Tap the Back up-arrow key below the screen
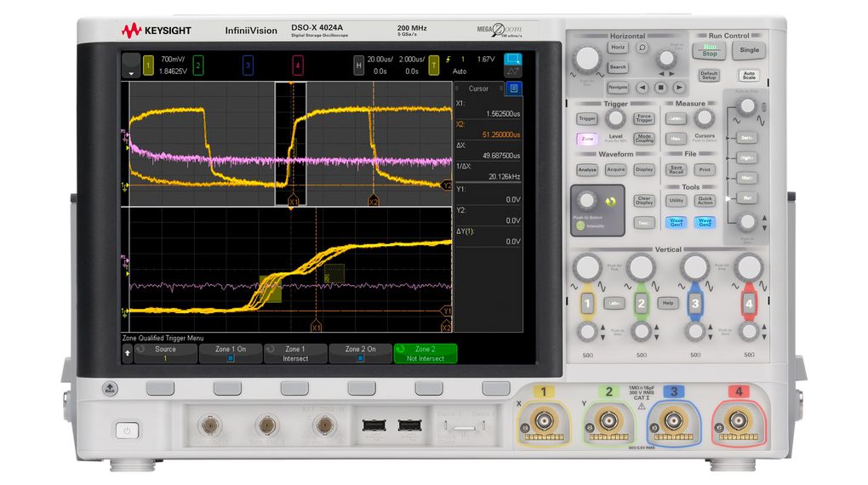This screenshot has height=485, width=868. coord(110,389)
